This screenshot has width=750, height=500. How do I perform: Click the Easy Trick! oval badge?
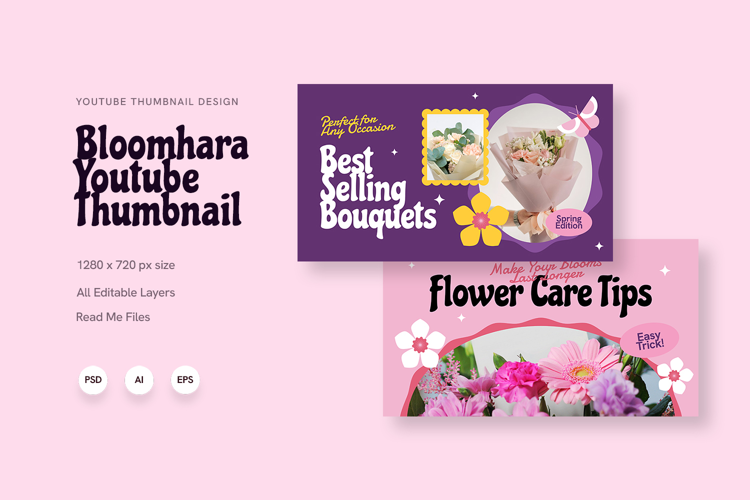[650, 340]
